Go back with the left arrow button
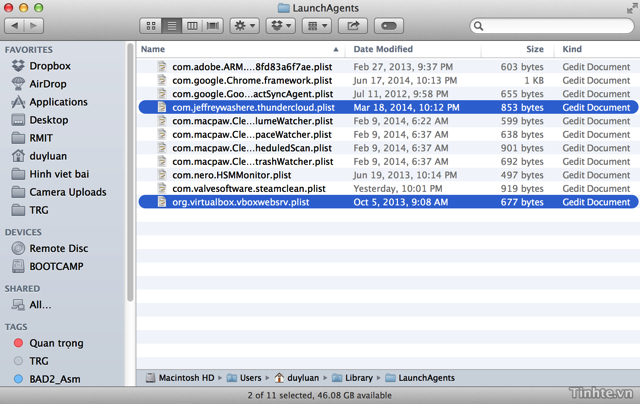640x404 pixels. click(x=14, y=26)
